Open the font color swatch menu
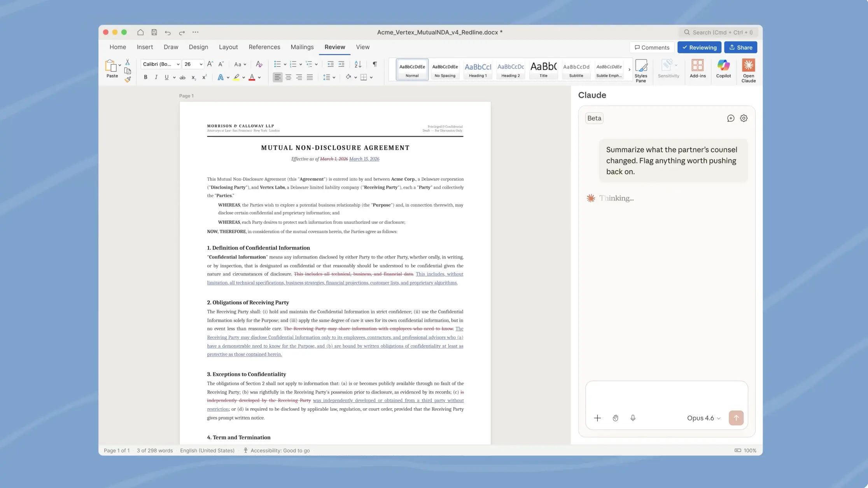 click(259, 77)
